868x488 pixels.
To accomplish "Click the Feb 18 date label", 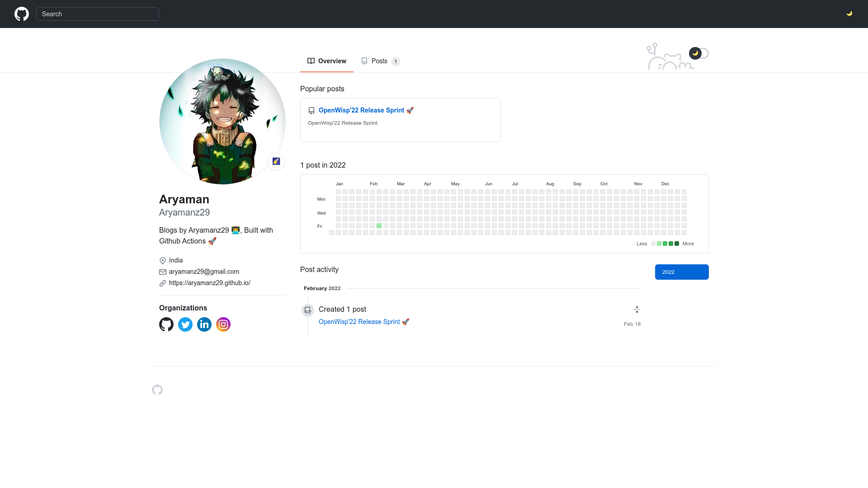I will click(x=632, y=324).
